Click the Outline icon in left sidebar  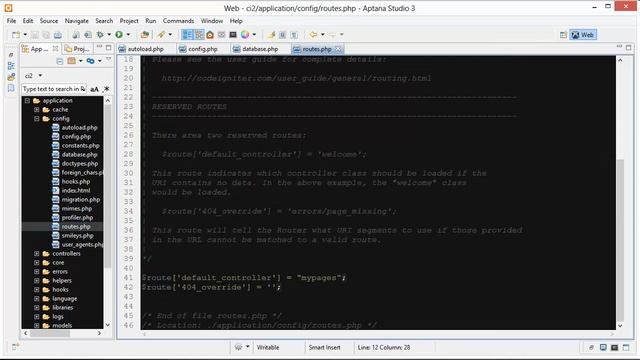coord(11,65)
